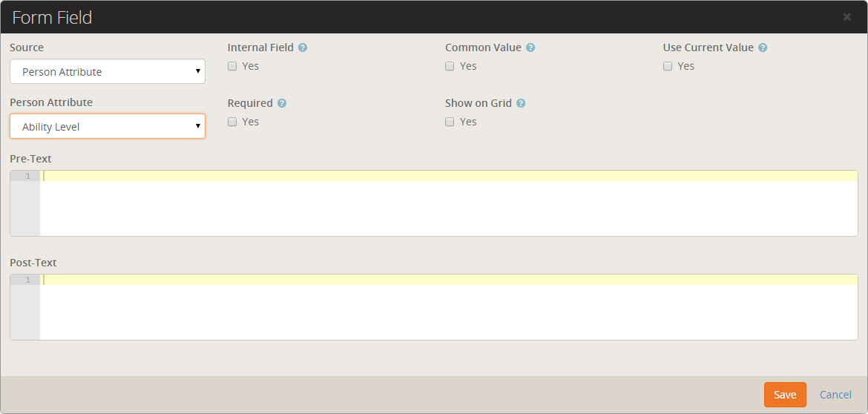This screenshot has width=868, height=414.
Task: Click the Form Field dialog title
Action: [x=52, y=17]
